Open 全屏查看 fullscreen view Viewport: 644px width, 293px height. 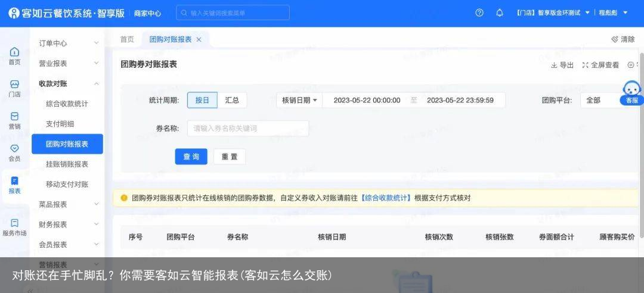pyautogui.click(x=600, y=65)
